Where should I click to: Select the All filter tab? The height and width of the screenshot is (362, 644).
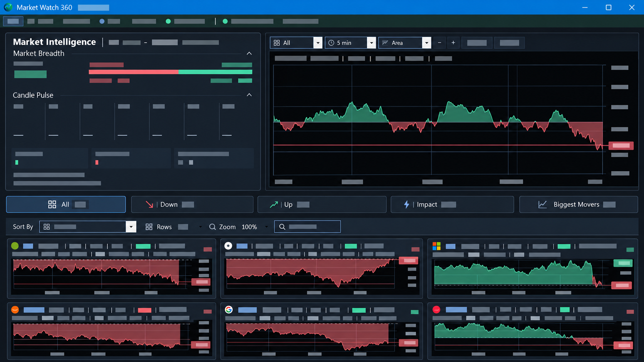[x=66, y=204]
